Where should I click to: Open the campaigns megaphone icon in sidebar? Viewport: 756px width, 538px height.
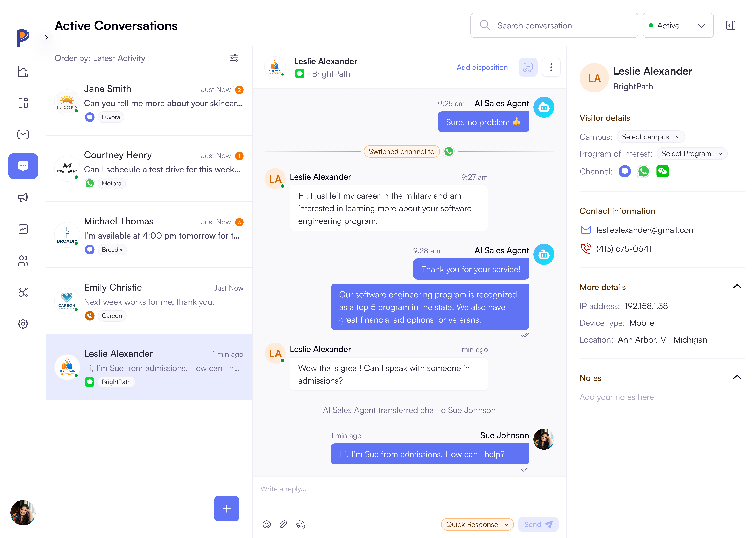[23, 197]
